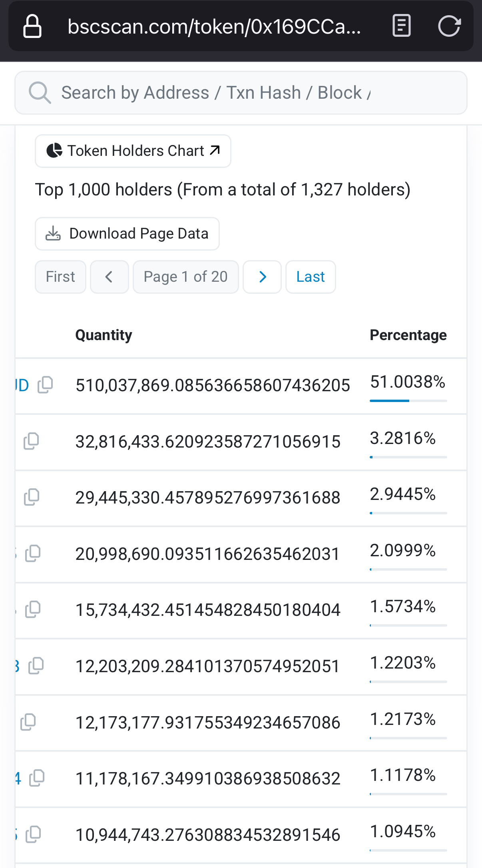This screenshot has height=868, width=482.
Task: Tap the padlock site security icon
Action: click(32, 26)
